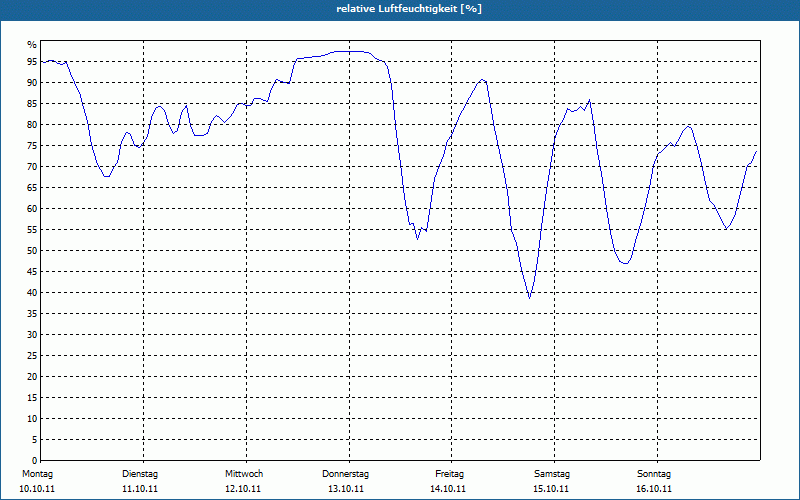This screenshot has width=800, height=500.
Task: Click the y-axis value "60"
Action: coord(32,209)
